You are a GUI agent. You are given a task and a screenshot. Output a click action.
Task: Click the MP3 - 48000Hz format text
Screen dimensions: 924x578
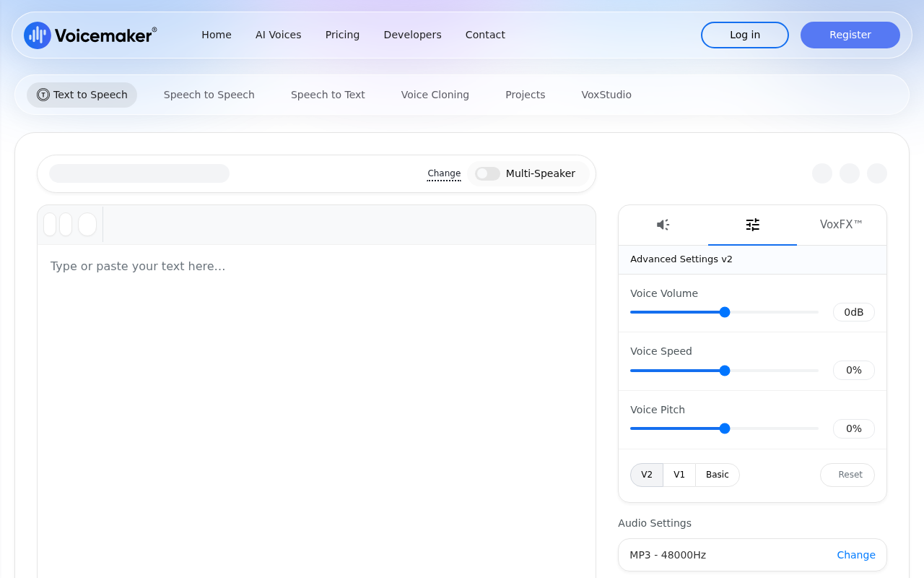click(668, 555)
